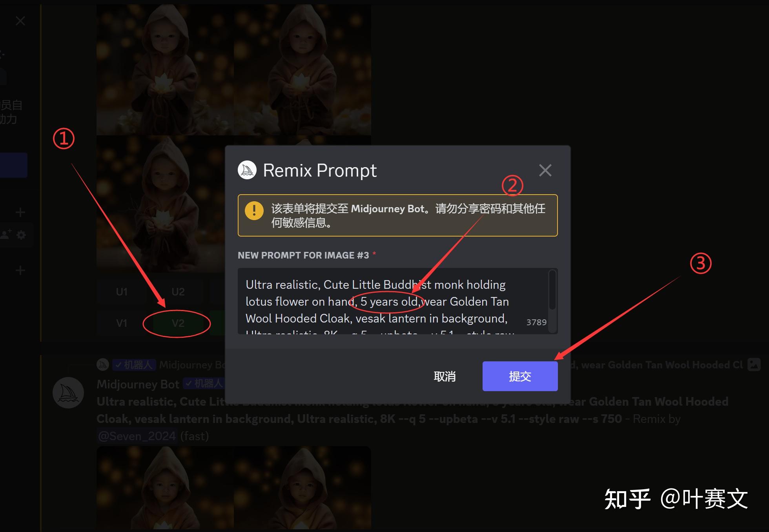The height and width of the screenshot is (532, 769).
Task: Click the prompt text box scrollbar
Action: [x=552, y=290]
